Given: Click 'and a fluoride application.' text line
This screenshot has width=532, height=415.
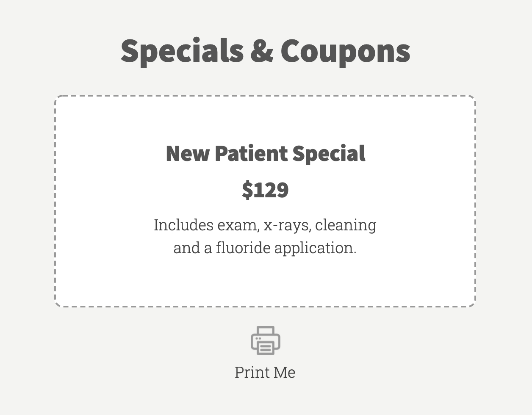Looking at the screenshot, I should click(265, 248).
